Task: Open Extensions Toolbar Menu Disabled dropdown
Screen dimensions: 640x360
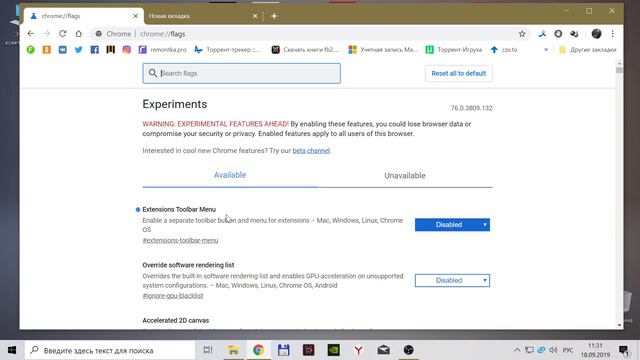Action: click(452, 224)
